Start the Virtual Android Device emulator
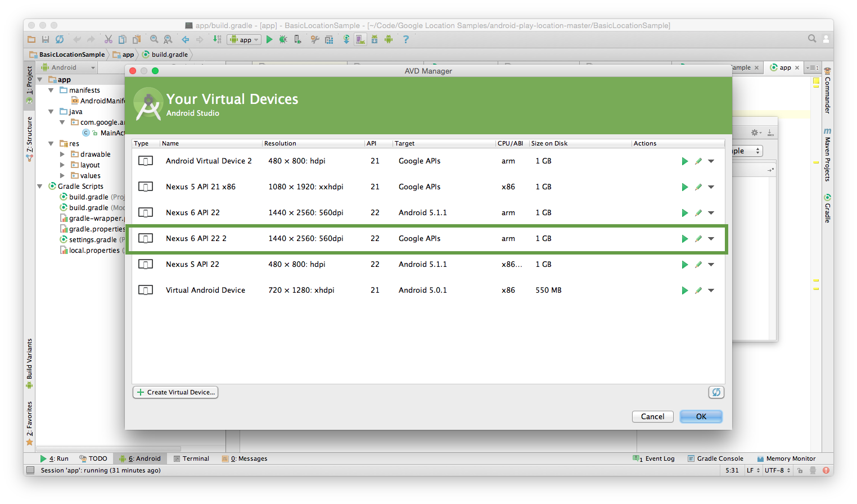 pos(684,290)
